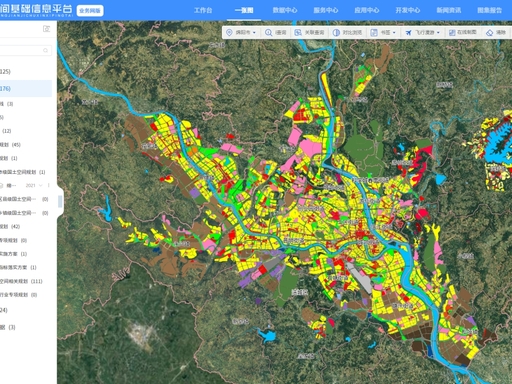Select the 一张图 navigation tab
The image size is (512, 384).
click(x=244, y=10)
